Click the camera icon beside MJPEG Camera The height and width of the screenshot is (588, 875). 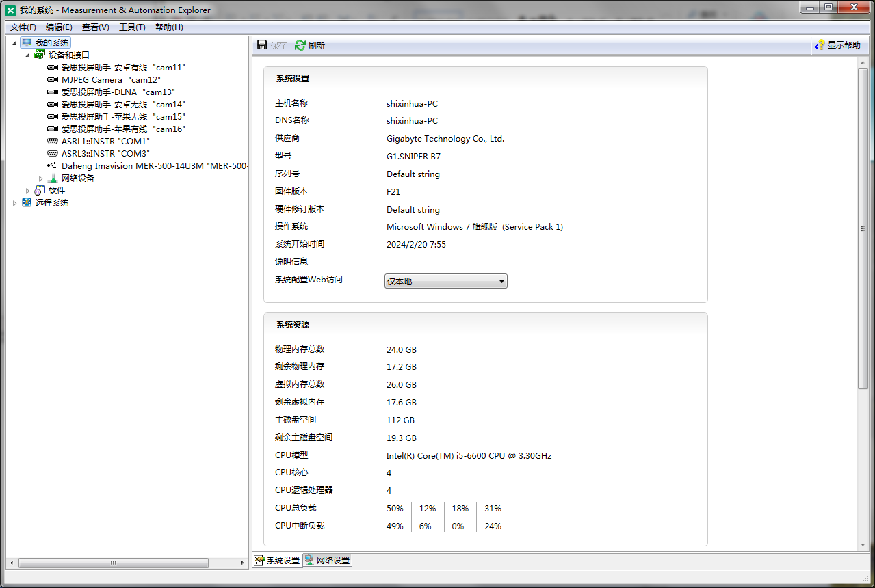click(53, 80)
